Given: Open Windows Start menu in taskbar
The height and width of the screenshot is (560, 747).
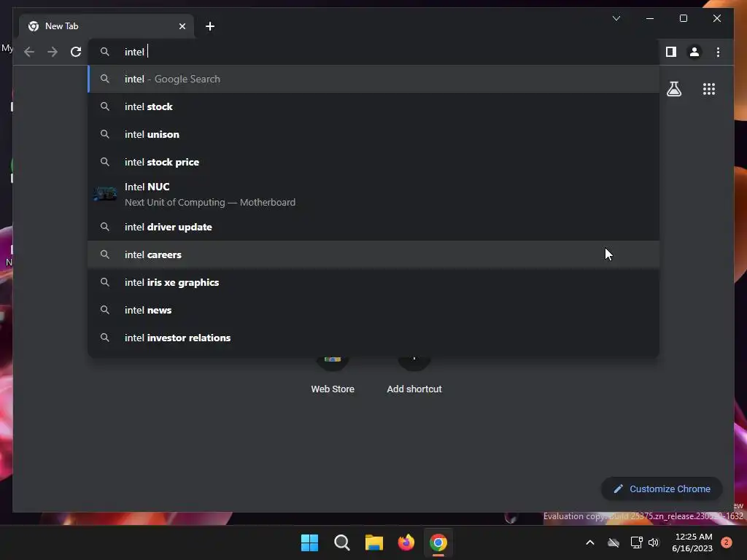Looking at the screenshot, I should coord(309,542).
